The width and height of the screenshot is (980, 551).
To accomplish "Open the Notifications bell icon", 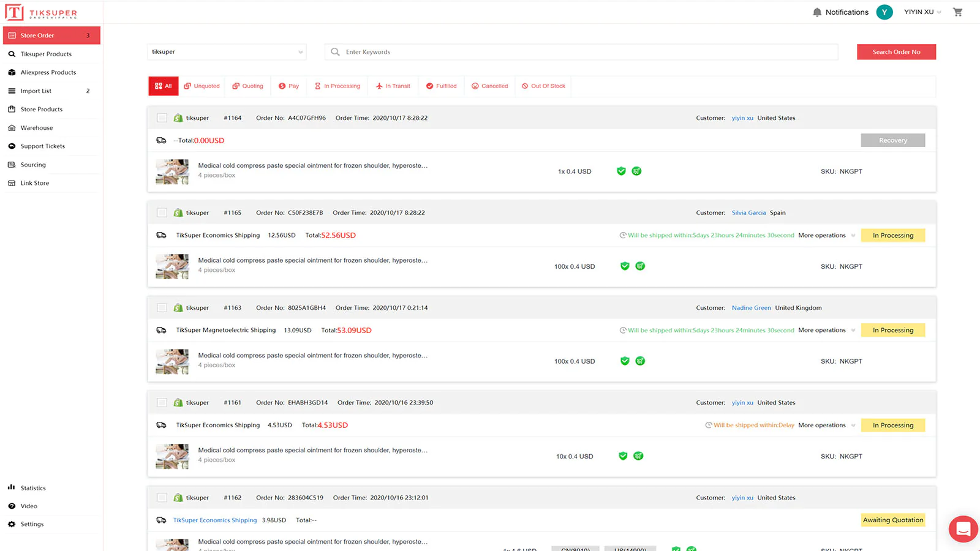I will (x=817, y=12).
